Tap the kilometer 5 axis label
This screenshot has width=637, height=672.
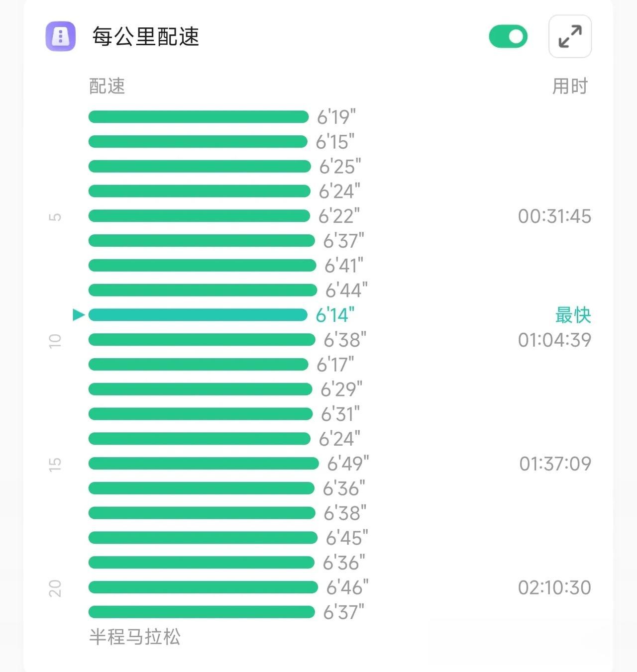[x=55, y=217]
